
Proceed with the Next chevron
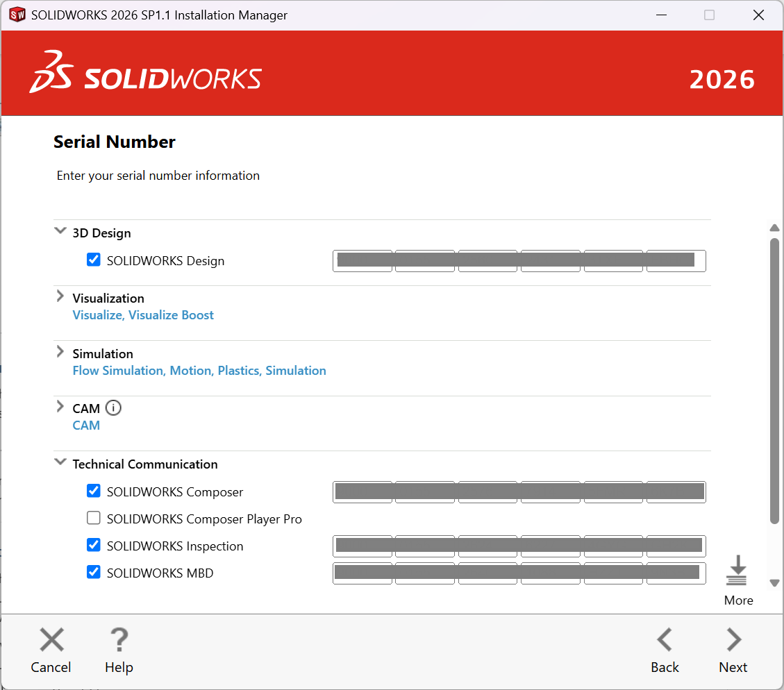(733, 639)
